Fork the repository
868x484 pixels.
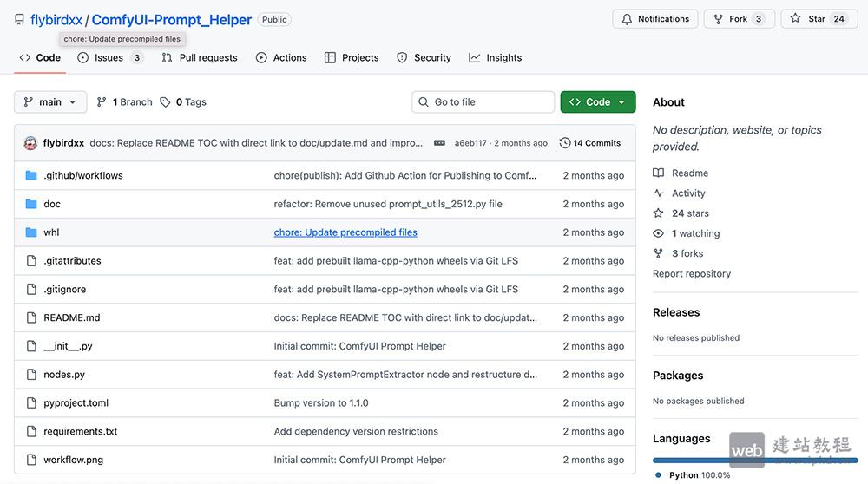pos(738,19)
